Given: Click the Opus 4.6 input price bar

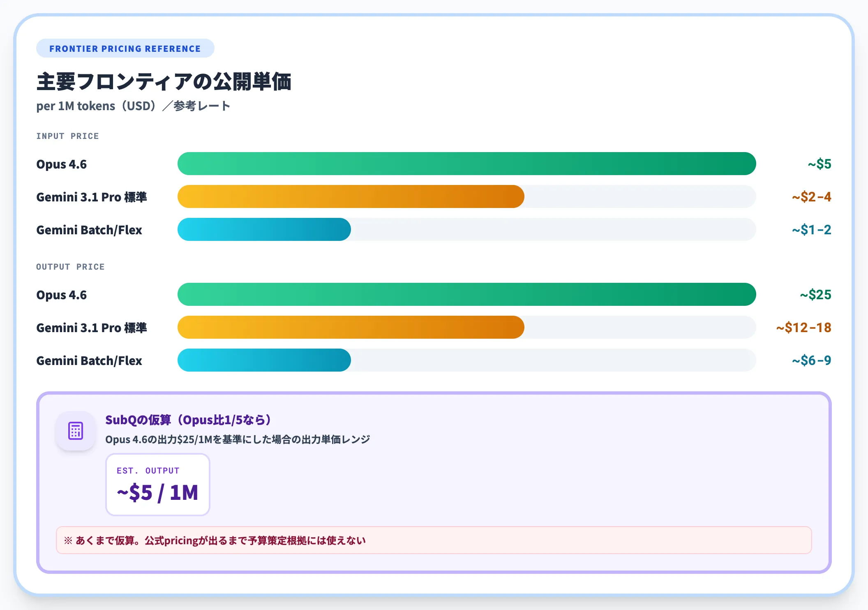Looking at the screenshot, I should (x=466, y=164).
